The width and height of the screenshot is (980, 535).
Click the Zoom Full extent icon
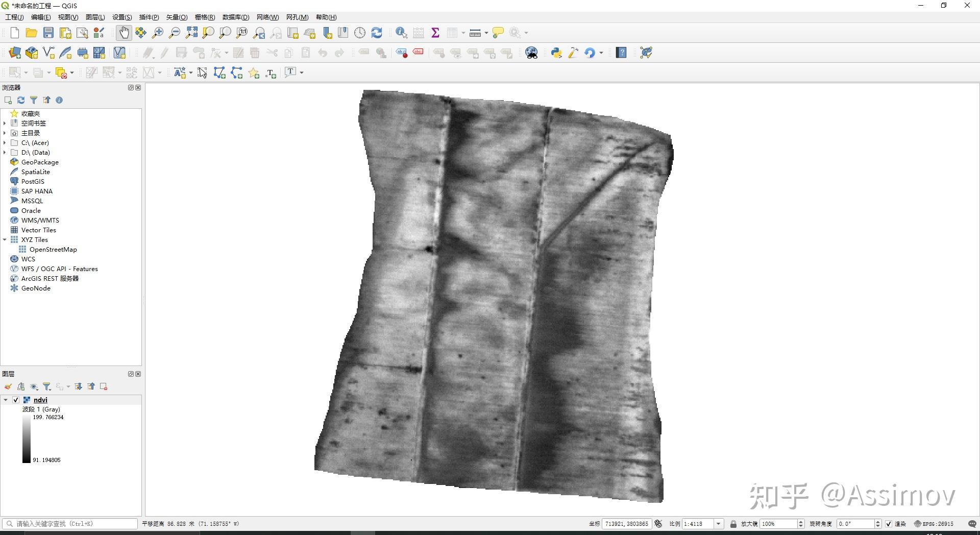(x=191, y=33)
